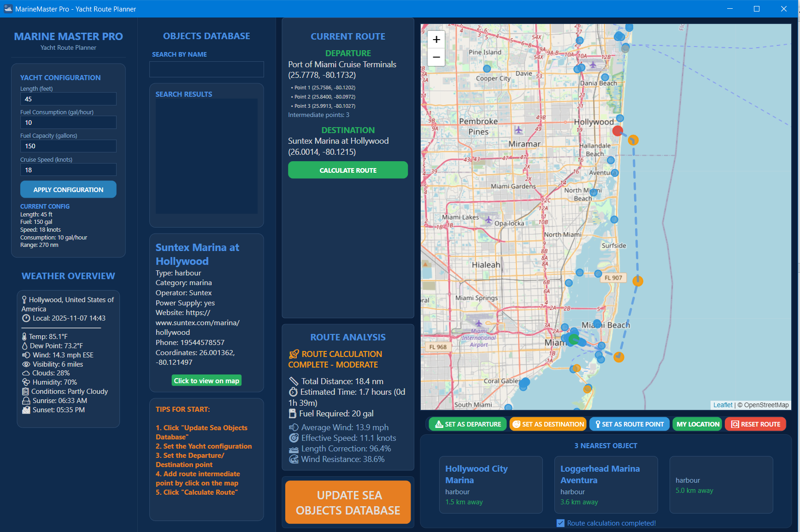This screenshot has width=800, height=532.
Task: Click My Location button
Action: [697, 424]
